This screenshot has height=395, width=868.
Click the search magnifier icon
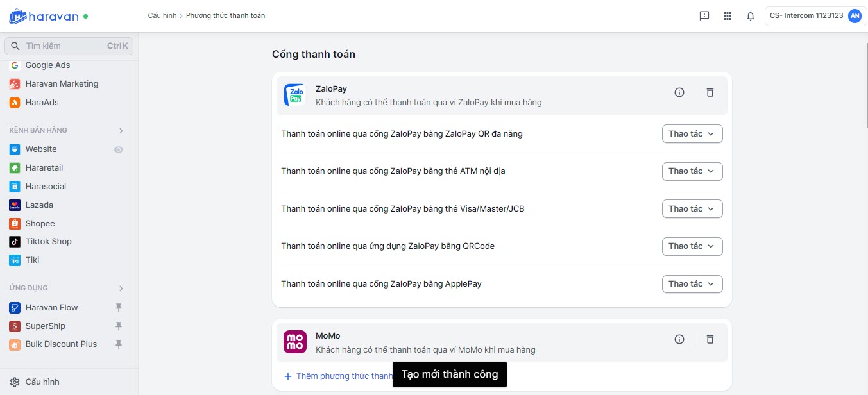coord(15,46)
